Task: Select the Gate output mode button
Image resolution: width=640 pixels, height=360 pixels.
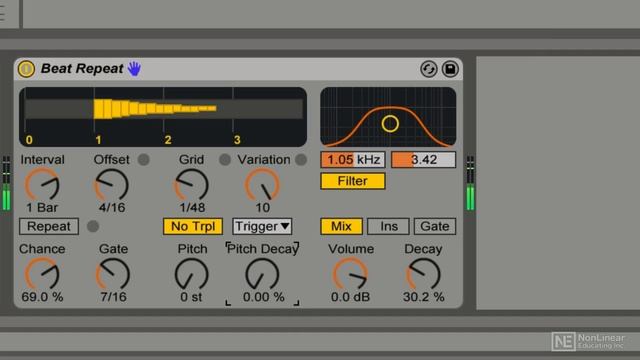Action: coord(435,226)
